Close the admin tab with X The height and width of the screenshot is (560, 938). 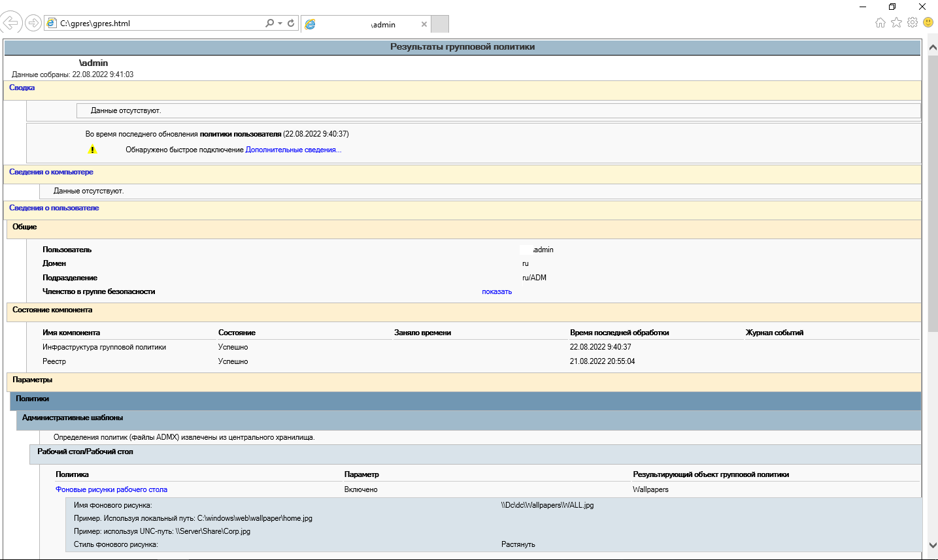[x=424, y=24]
